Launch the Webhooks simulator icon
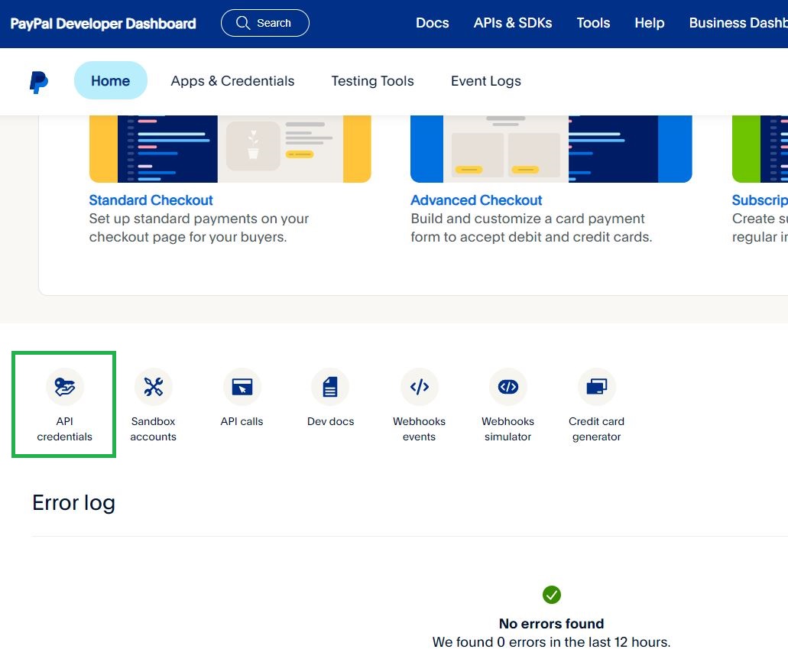Image resolution: width=788 pixels, height=672 pixels. (507, 388)
